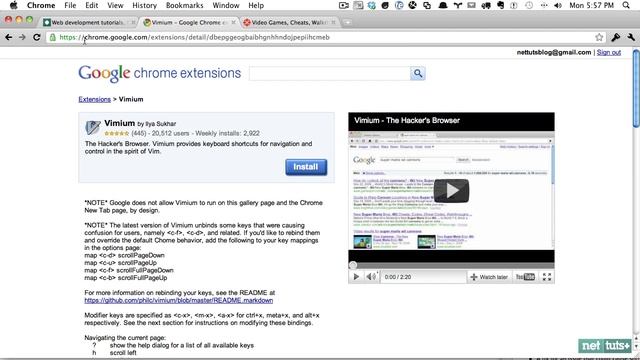Image resolution: width=640 pixels, height=360 pixels.
Task: Reload the page with the refresh icon
Action: [37, 37]
